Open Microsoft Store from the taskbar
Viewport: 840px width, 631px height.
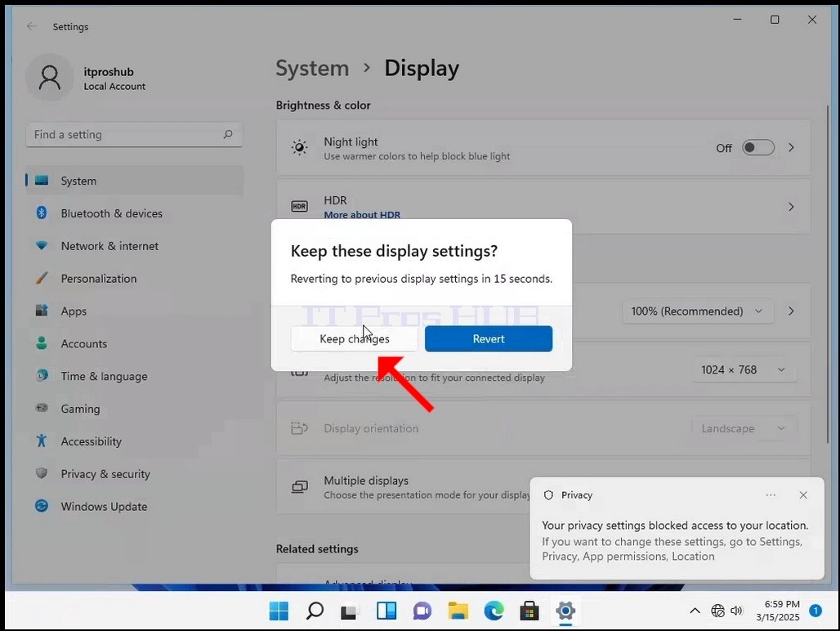tap(529, 611)
